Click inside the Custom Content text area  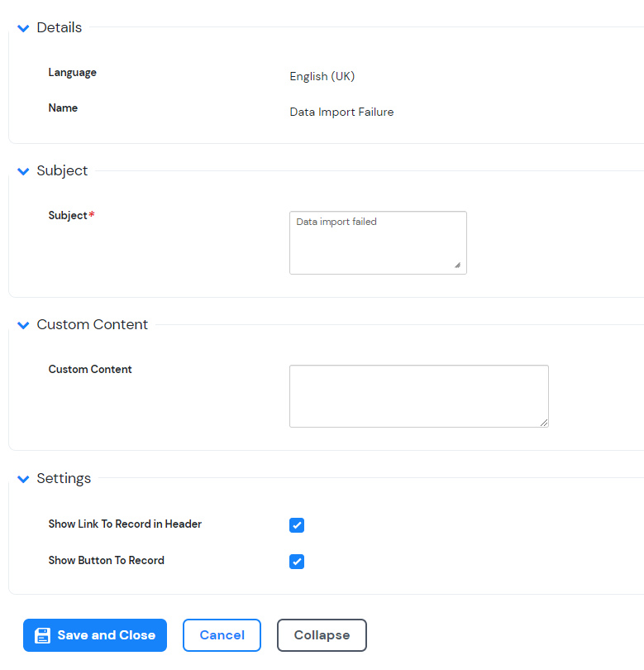pos(418,396)
